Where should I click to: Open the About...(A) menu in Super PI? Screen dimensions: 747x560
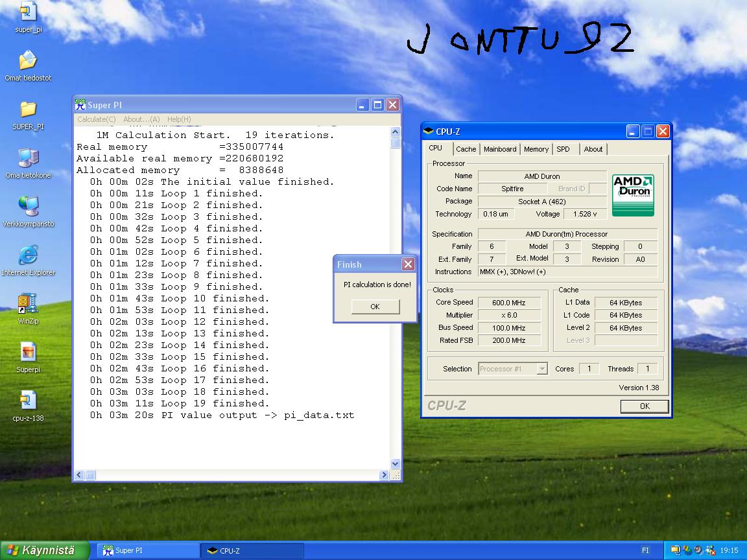[x=141, y=119]
